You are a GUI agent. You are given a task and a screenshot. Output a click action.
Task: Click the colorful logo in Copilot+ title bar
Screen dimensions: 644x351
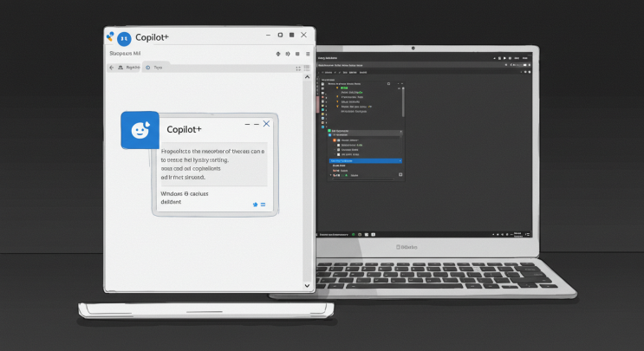110,36
